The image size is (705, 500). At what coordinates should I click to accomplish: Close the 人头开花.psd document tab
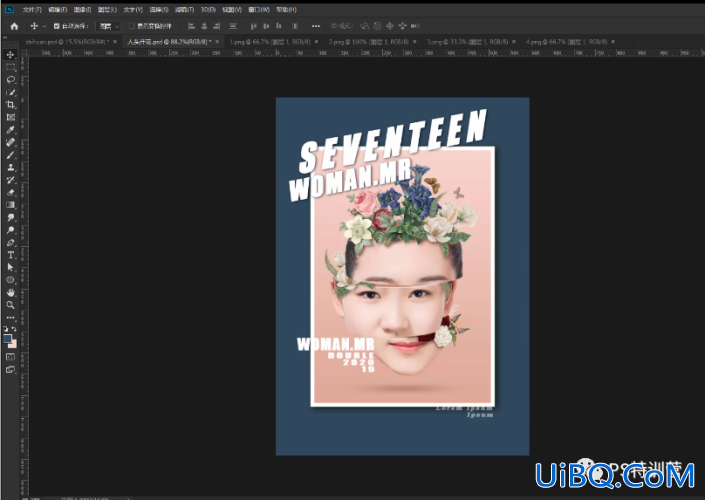click(217, 42)
